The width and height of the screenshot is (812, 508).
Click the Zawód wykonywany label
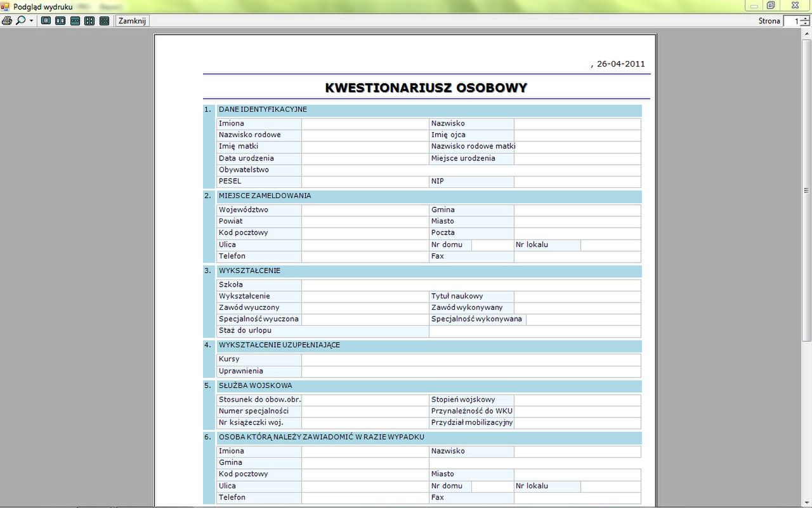[x=467, y=307]
